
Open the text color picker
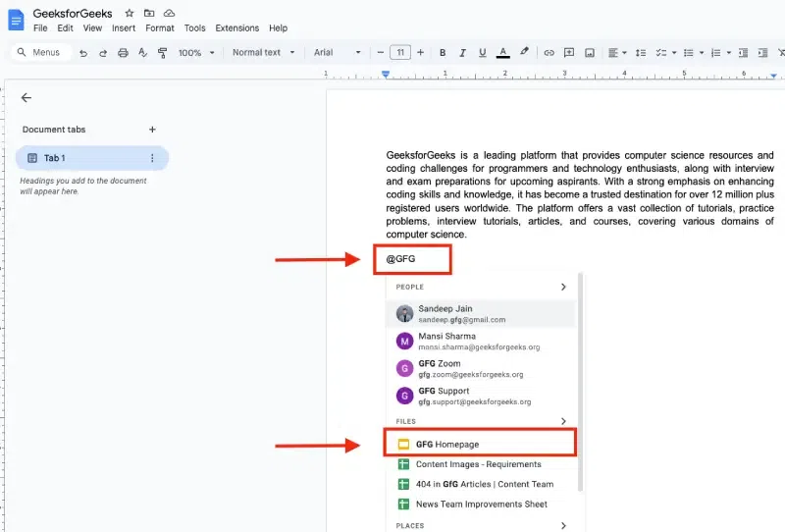click(x=502, y=53)
